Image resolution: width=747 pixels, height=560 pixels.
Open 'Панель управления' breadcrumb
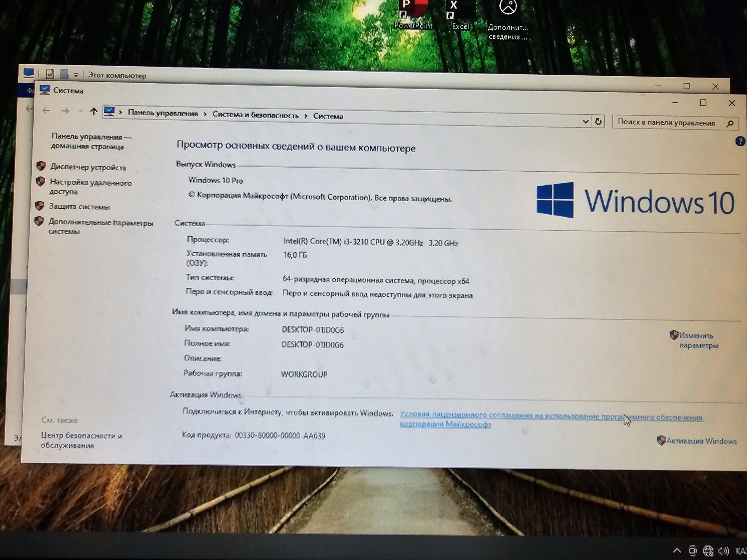click(163, 113)
